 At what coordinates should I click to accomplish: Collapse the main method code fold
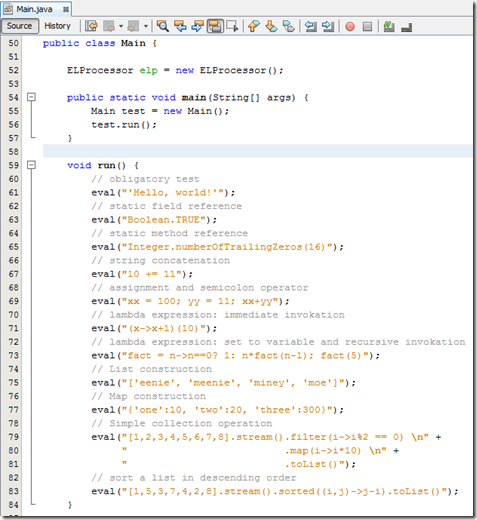31,97
